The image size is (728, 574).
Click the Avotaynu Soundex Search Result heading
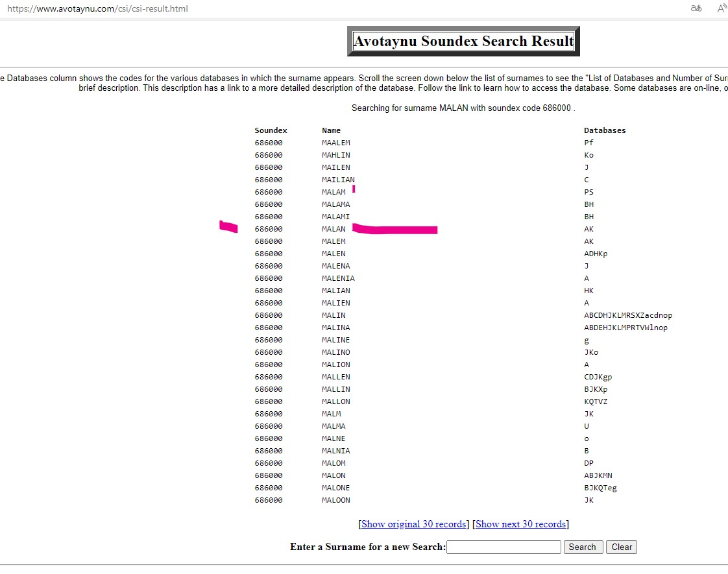click(x=463, y=42)
